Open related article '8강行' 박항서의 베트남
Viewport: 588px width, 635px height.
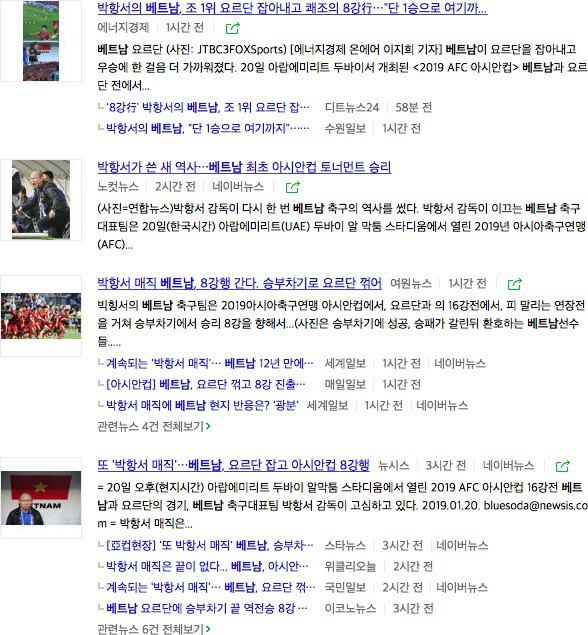coord(207,107)
